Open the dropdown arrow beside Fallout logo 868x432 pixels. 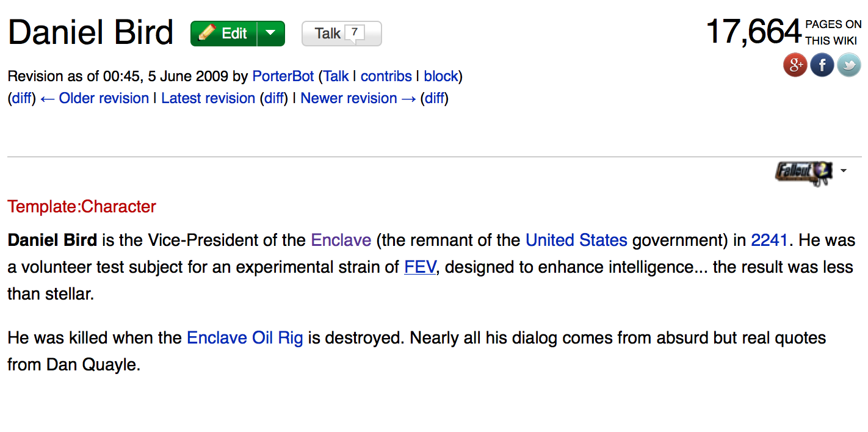pyautogui.click(x=844, y=171)
